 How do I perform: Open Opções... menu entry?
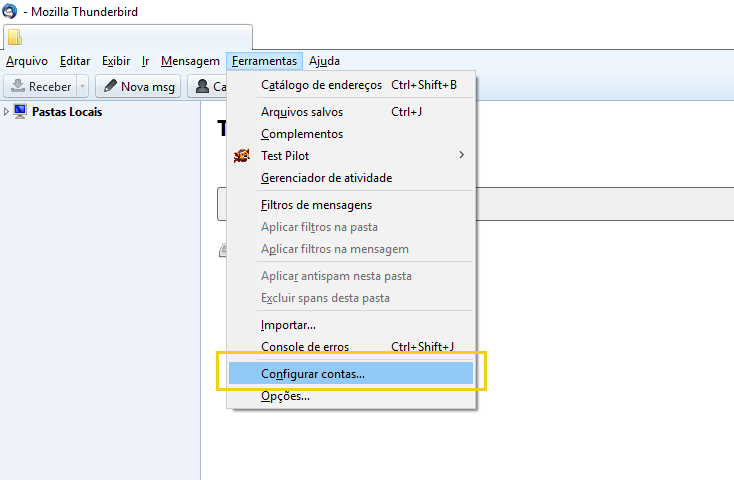351,396
